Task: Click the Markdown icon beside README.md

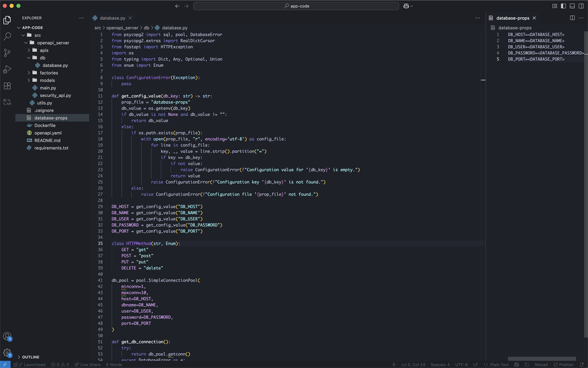Action: pos(29,140)
